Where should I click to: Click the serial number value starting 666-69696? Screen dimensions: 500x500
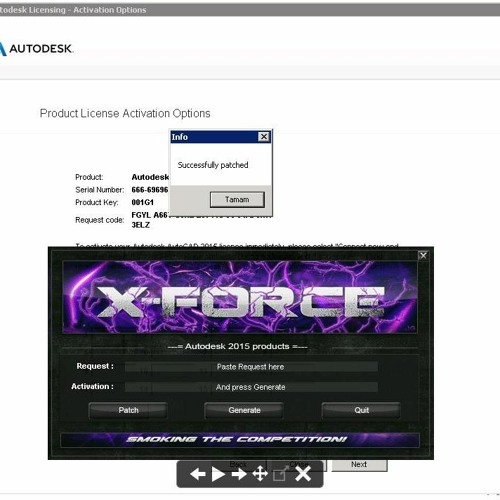(x=150, y=190)
